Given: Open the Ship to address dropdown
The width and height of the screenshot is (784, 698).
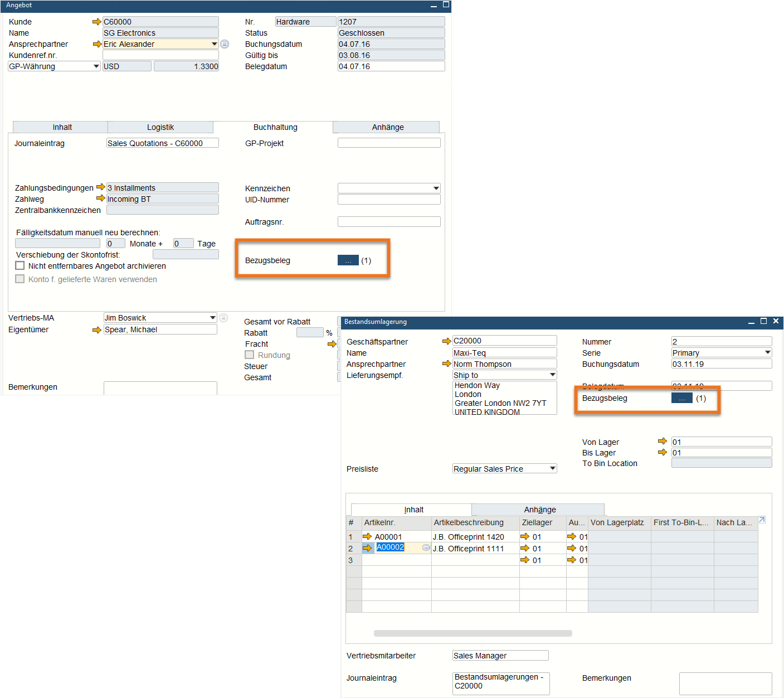Looking at the screenshot, I should coord(551,375).
